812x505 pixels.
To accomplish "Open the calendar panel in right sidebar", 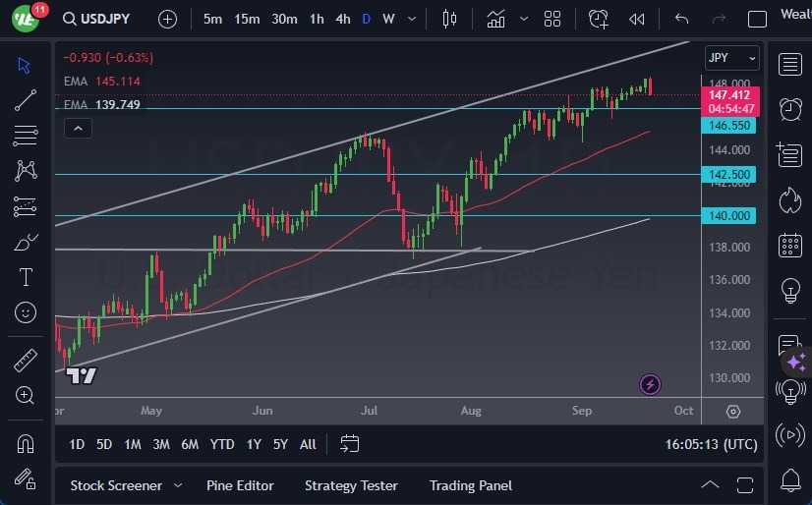I will 788,245.
